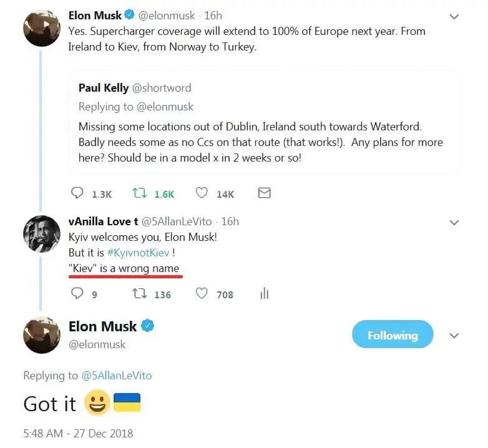Screen dimensions: 488x448
Task: Toggle the Following button for Elon Musk
Action: 392,335
